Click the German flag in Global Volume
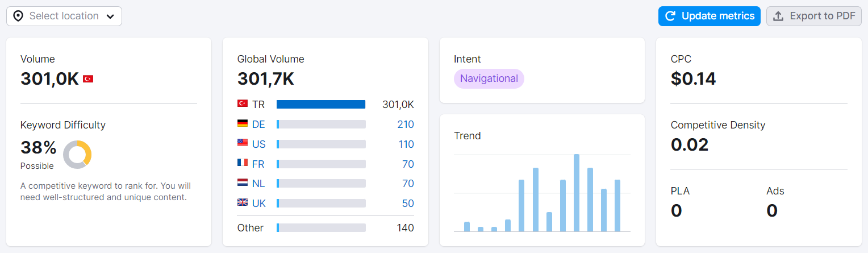 click(243, 123)
